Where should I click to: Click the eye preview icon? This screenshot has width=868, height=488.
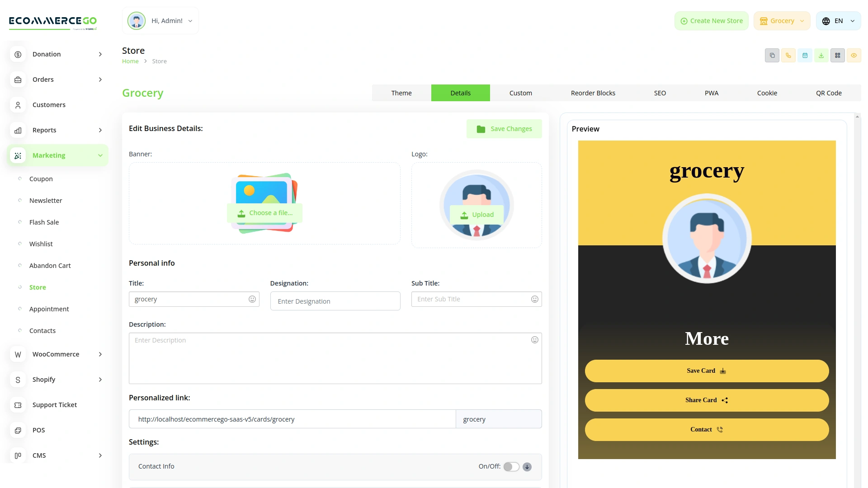[x=854, y=55]
